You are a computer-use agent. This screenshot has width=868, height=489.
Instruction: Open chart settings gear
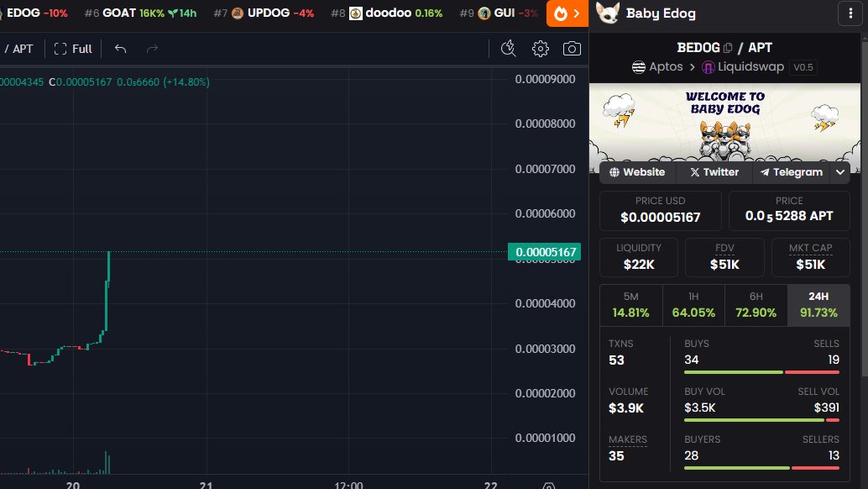tap(541, 49)
